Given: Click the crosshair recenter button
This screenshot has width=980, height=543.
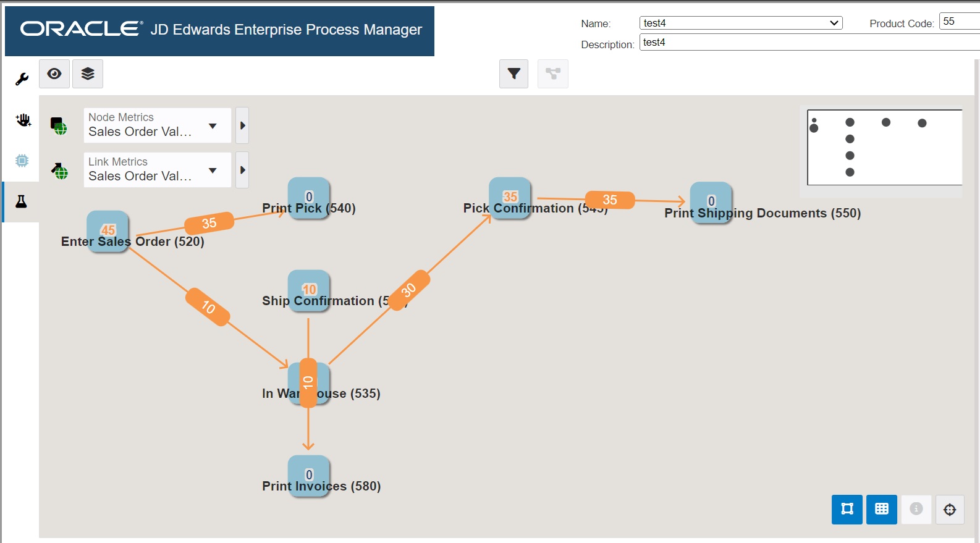Looking at the screenshot, I should tap(950, 510).
